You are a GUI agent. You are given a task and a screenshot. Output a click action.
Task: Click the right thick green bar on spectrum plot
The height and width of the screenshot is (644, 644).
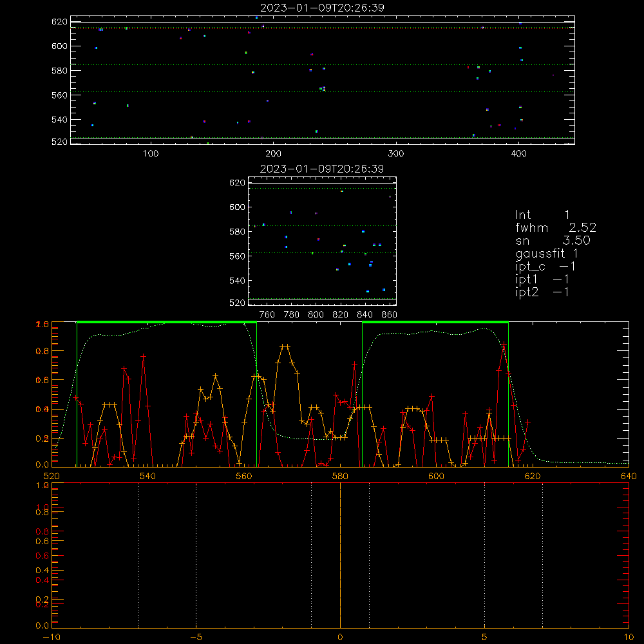(435, 322)
